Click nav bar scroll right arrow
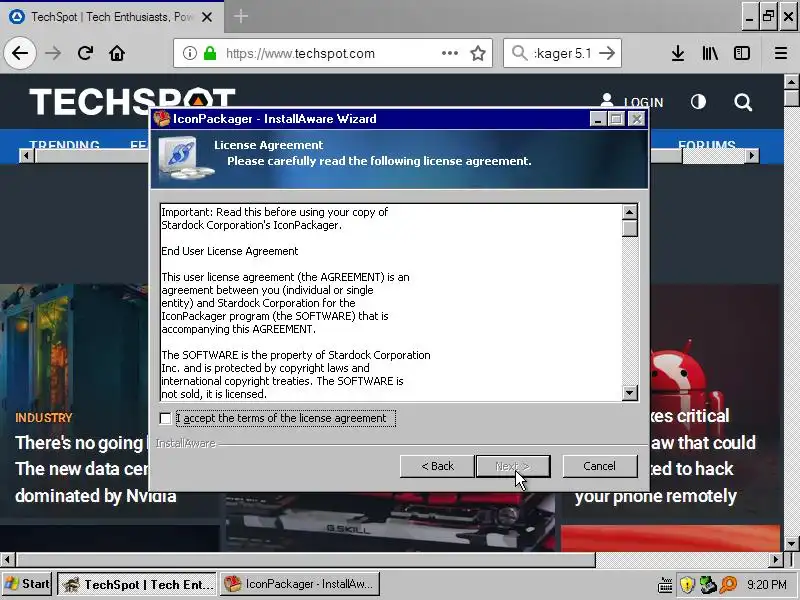This screenshot has width=800, height=600. coord(751,156)
